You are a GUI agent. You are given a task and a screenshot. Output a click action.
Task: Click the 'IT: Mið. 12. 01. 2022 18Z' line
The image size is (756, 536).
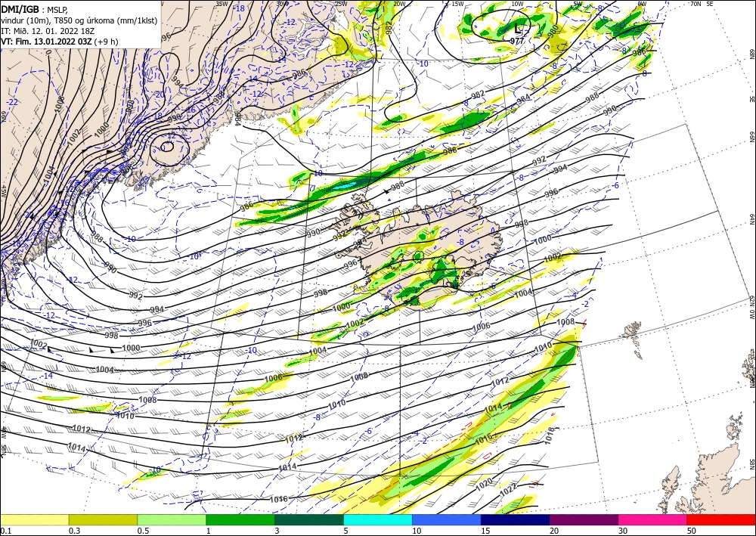coord(48,30)
